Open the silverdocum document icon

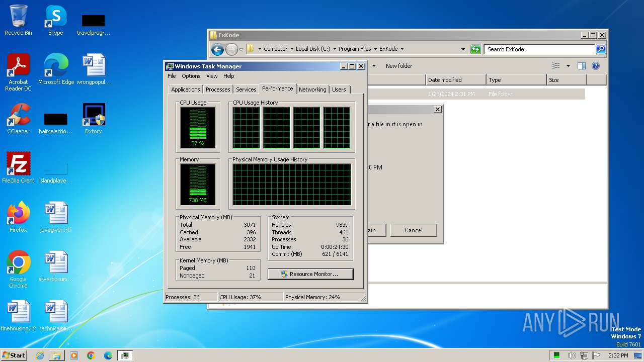[x=56, y=266]
